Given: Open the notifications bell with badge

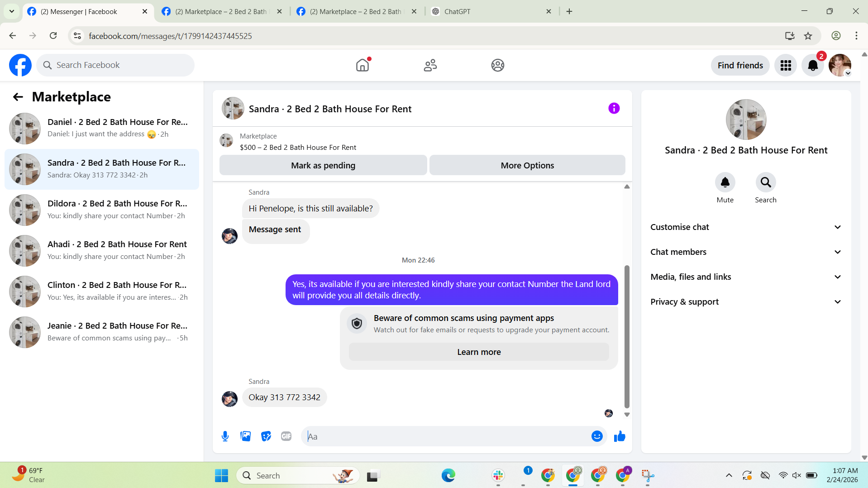Looking at the screenshot, I should click(813, 65).
